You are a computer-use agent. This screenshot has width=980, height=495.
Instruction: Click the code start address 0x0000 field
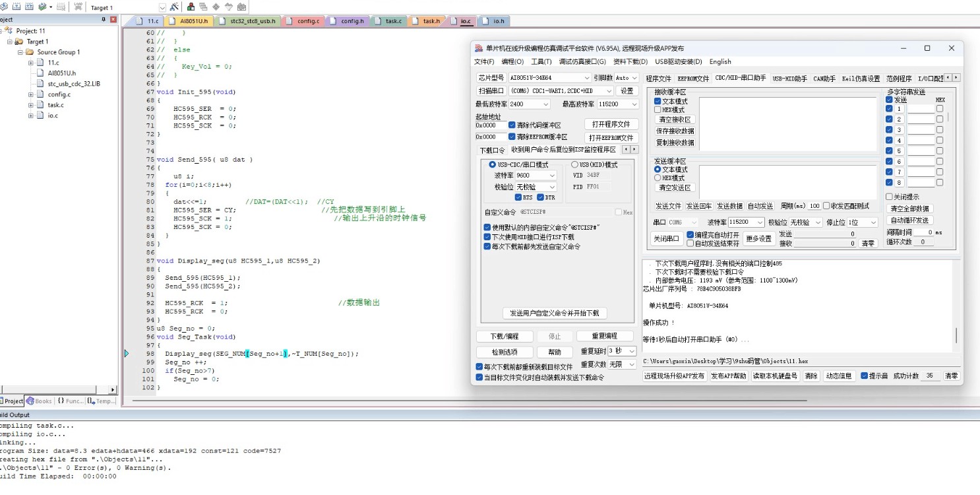[x=491, y=125]
